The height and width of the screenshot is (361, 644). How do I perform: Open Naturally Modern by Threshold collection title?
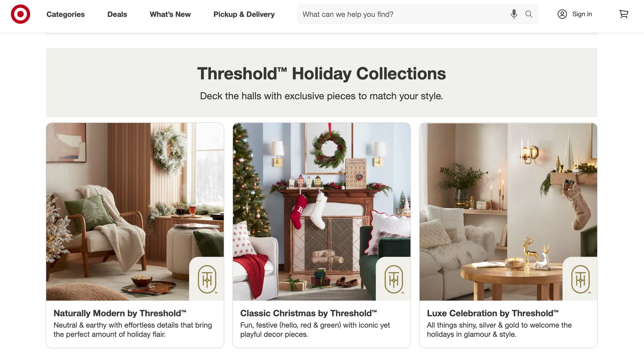point(120,313)
